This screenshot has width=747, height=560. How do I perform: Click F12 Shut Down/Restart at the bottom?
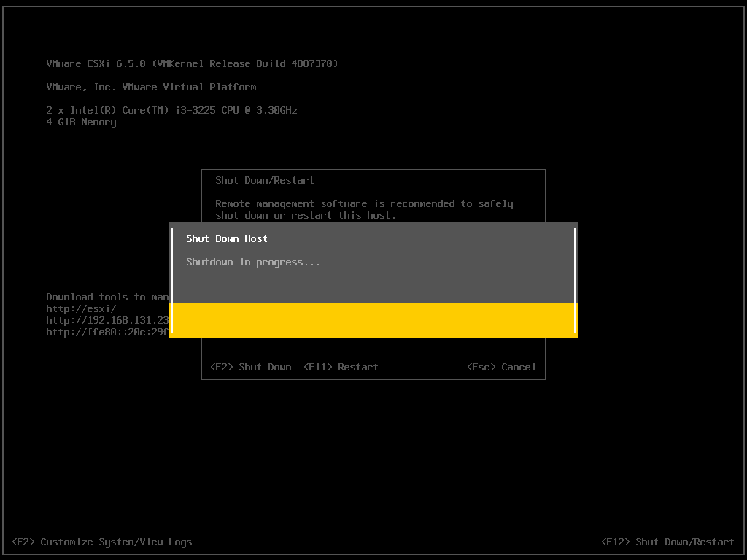(x=667, y=542)
